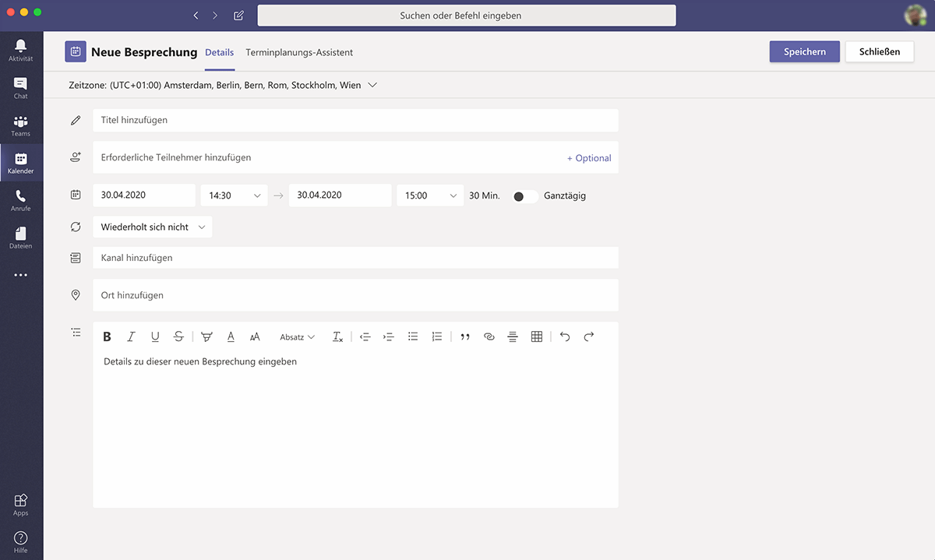The width and height of the screenshot is (935, 560).
Task: Switch to the Terminplanungs-Assistent tab
Action: click(299, 52)
